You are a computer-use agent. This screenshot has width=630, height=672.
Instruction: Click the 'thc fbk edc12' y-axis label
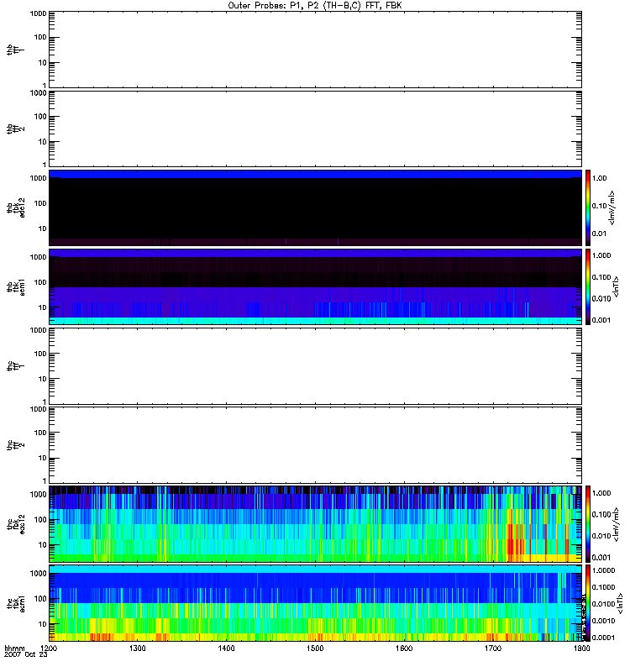point(15,524)
